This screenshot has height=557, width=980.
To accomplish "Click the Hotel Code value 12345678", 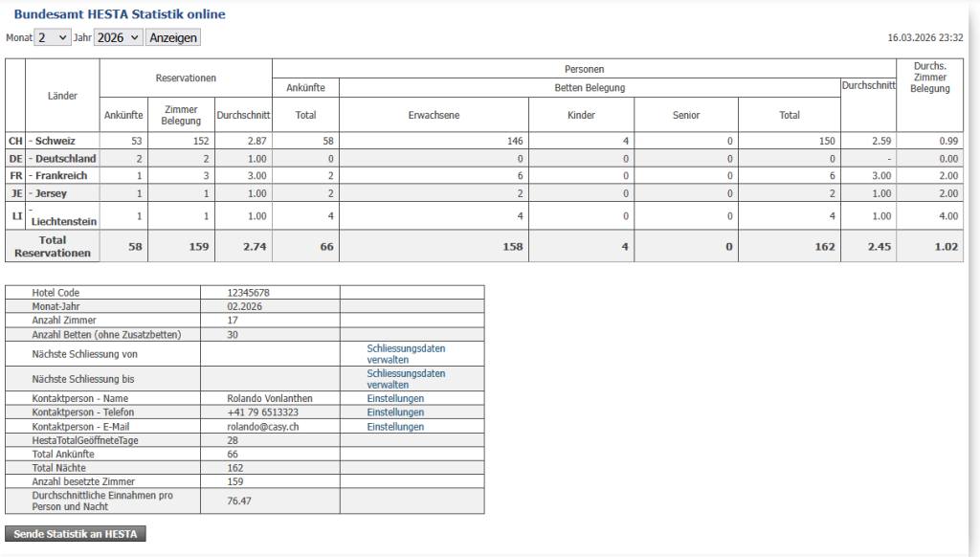I will click(248, 293).
